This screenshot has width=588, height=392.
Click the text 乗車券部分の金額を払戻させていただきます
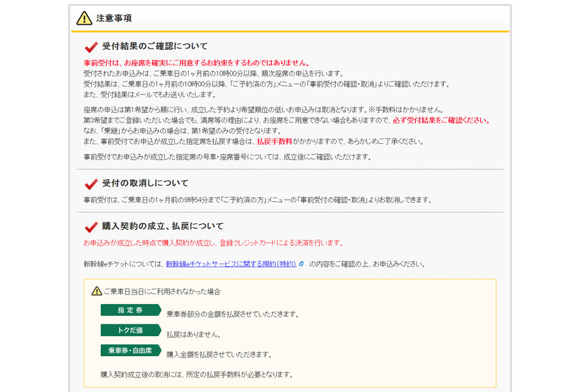point(233,314)
